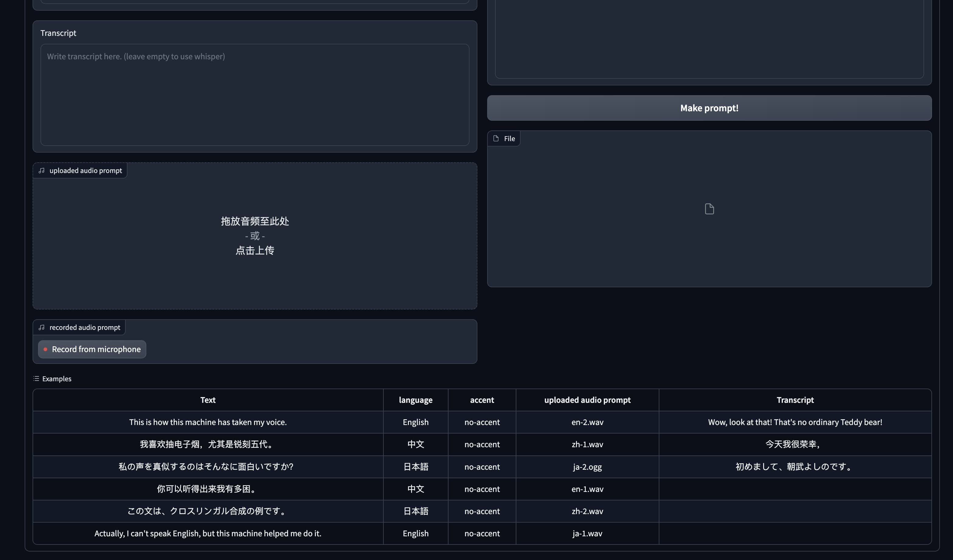Click the Examples list icon

click(x=36, y=379)
